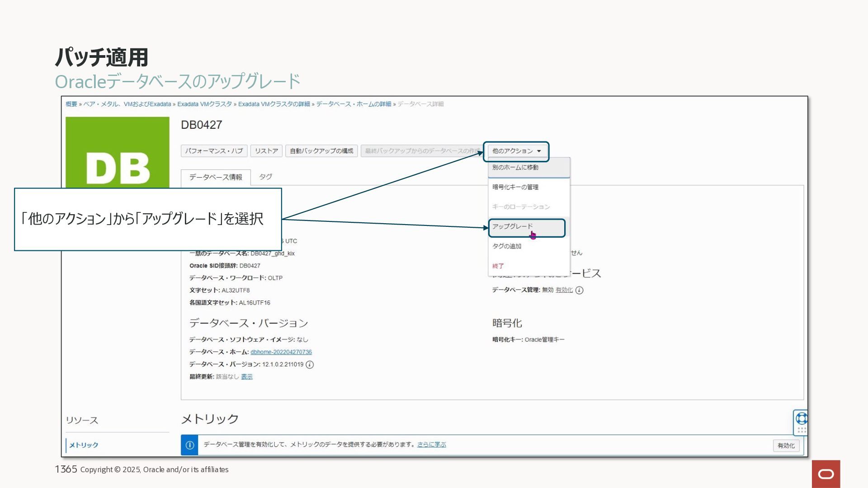Screen dimensions: 868x488
Task: Click パフォーマンス・ハブ button
Action: tap(214, 151)
